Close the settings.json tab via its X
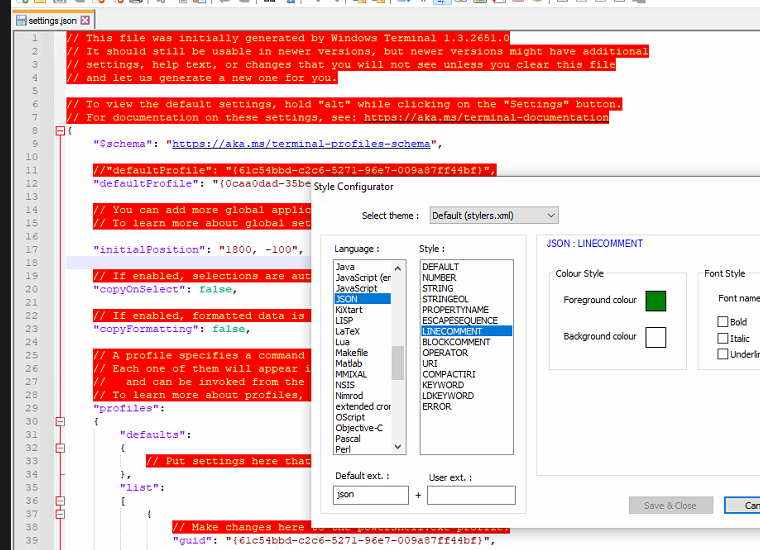 [x=85, y=20]
